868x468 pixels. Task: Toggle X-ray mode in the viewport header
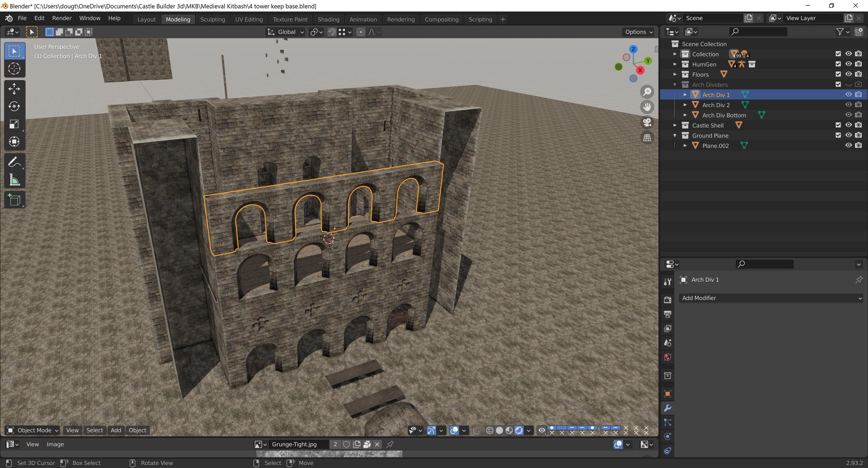tap(478, 430)
